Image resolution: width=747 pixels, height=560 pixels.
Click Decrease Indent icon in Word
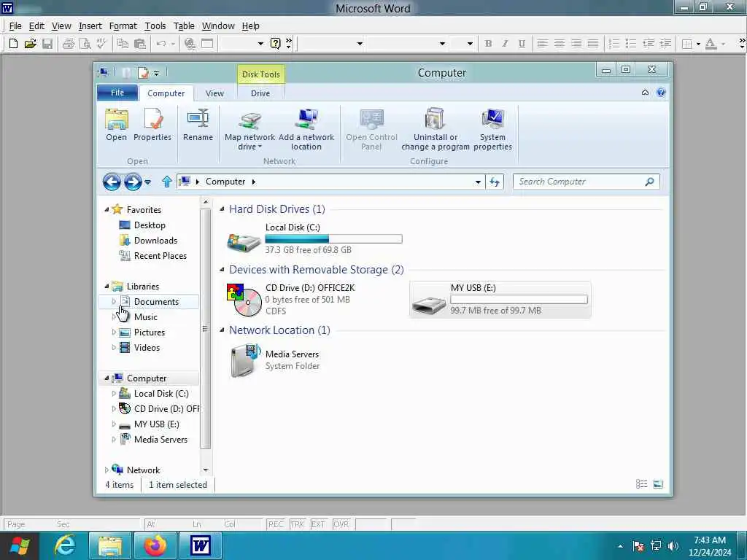tap(648, 44)
